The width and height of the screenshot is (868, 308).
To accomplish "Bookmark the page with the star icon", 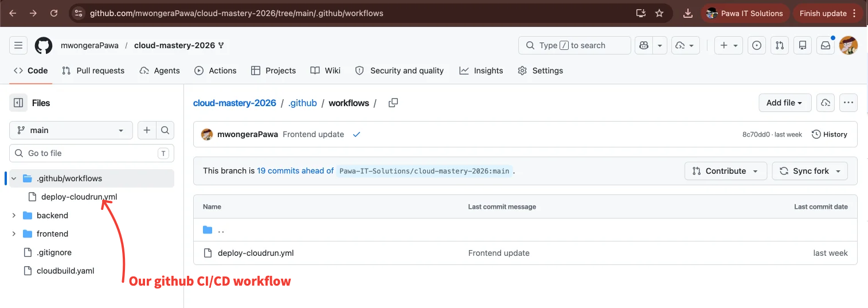I will click(x=659, y=13).
